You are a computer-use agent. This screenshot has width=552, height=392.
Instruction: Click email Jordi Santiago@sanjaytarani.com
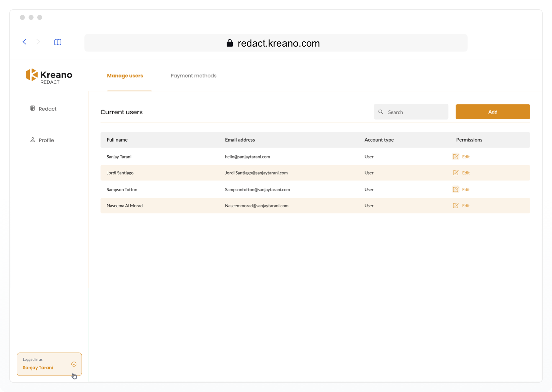(x=256, y=173)
